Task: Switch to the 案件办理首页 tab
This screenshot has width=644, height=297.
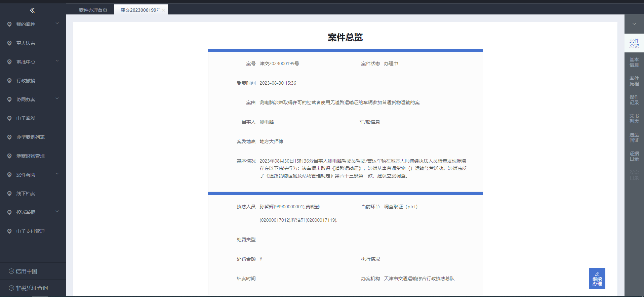Action: tap(93, 10)
